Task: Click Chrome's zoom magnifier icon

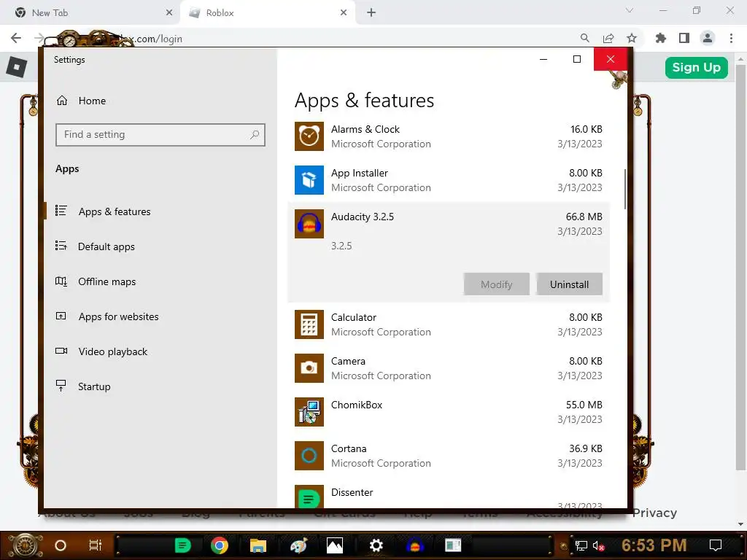Action: click(585, 38)
